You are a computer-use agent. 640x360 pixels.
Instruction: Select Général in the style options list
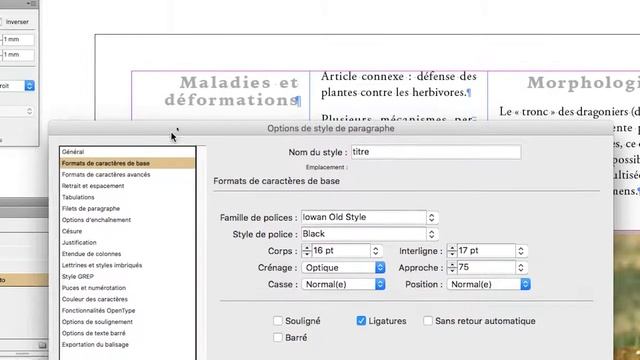[73, 152]
